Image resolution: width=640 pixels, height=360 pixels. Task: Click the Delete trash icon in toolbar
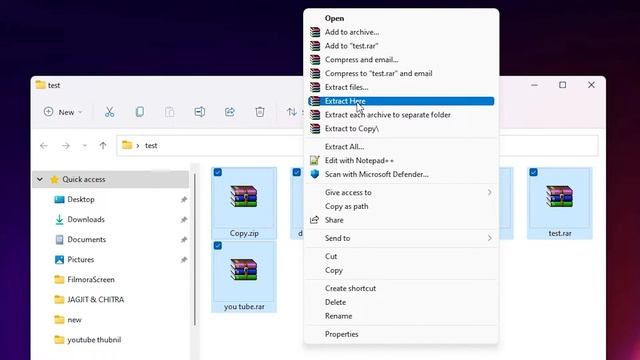pos(260,112)
